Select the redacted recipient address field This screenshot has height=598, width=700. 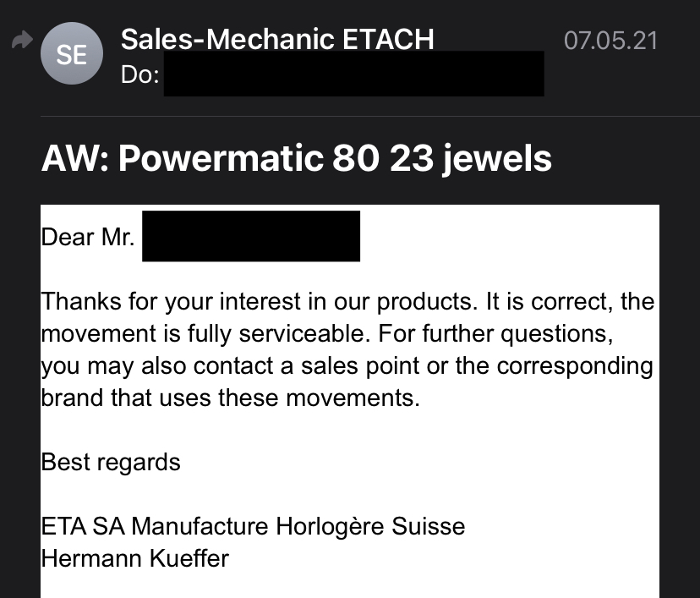tap(353, 74)
